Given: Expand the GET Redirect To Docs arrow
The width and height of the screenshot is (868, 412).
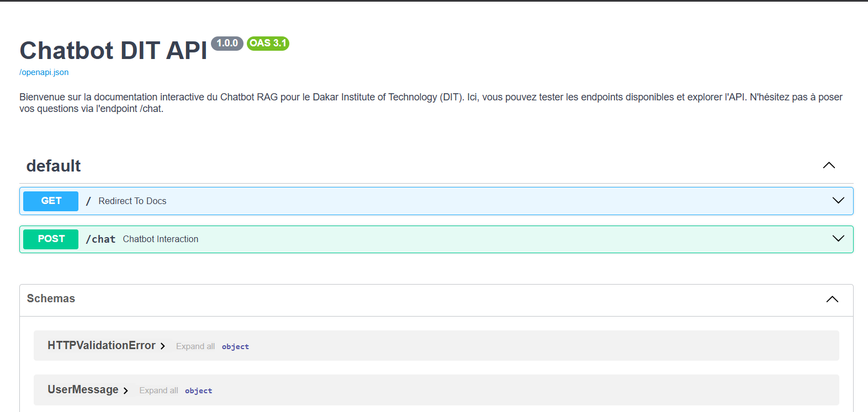Looking at the screenshot, I should pyautogui.click(x=838, y=200).
